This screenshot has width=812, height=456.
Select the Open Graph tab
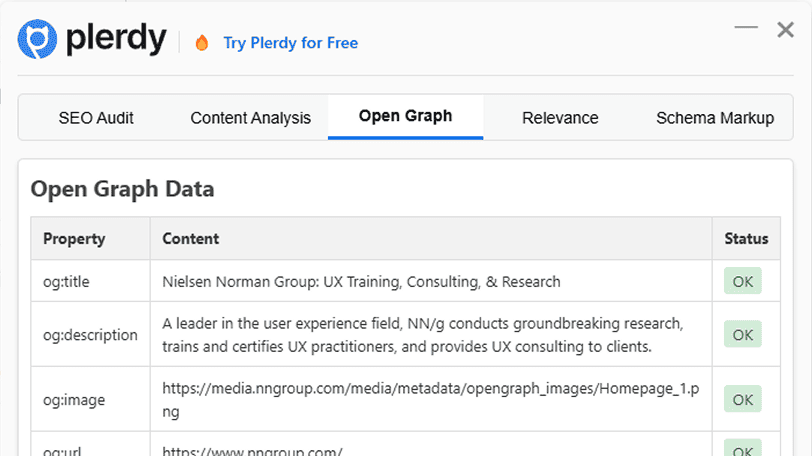(405, 116)
